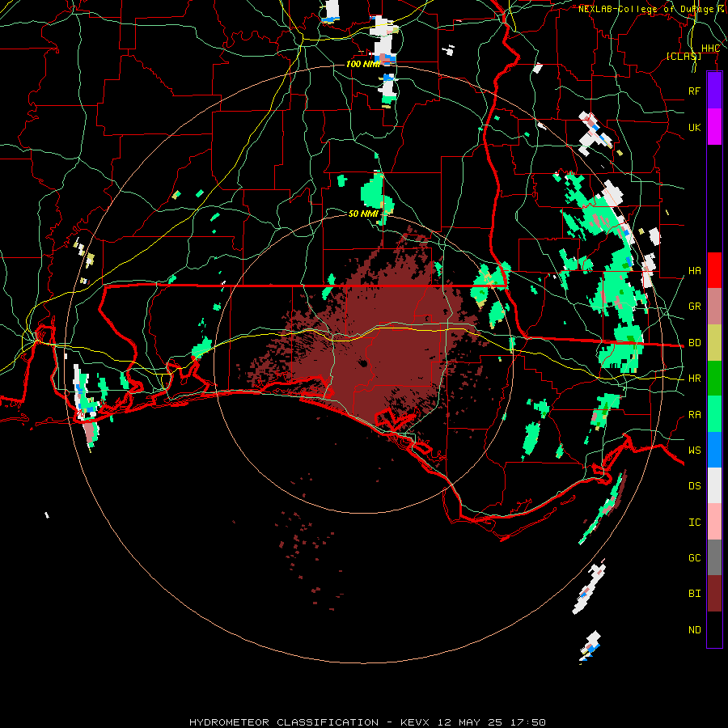Screen dimensions: 728x728
Task: Click the NEXLAB-College of DuPage text
Action: pyautogui.click(x=645, y=9)
